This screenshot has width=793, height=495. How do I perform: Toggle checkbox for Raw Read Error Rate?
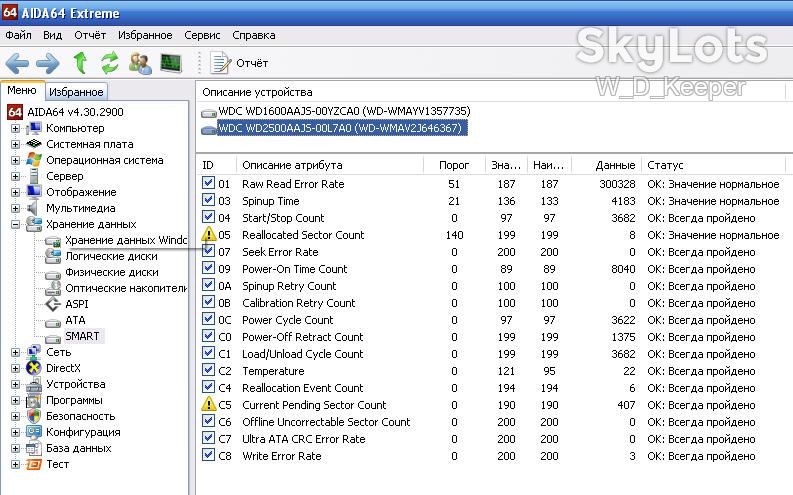[208, 183]
